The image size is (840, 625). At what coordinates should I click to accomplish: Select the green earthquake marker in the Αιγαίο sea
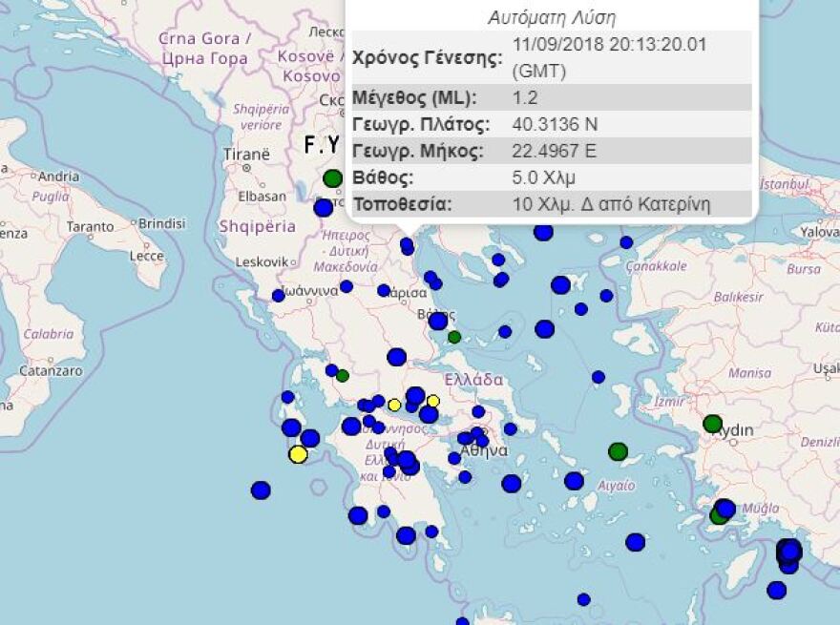click(618, 450)
